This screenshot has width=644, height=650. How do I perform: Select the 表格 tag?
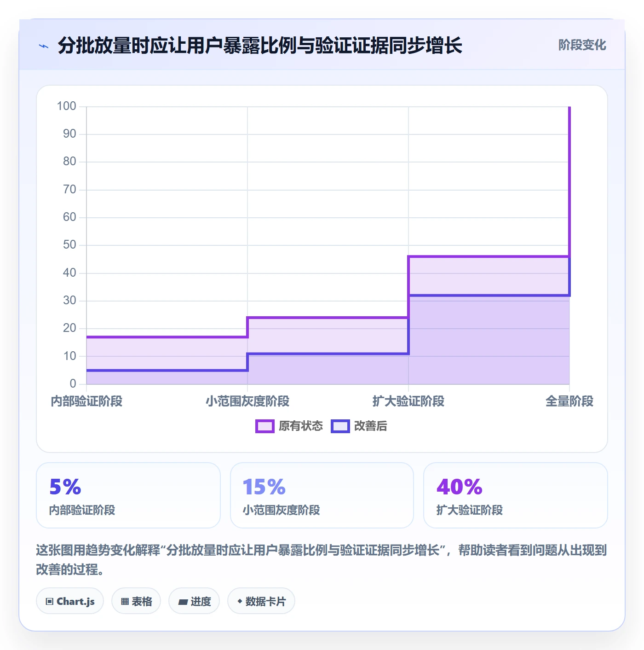click(x=136, y=601)
